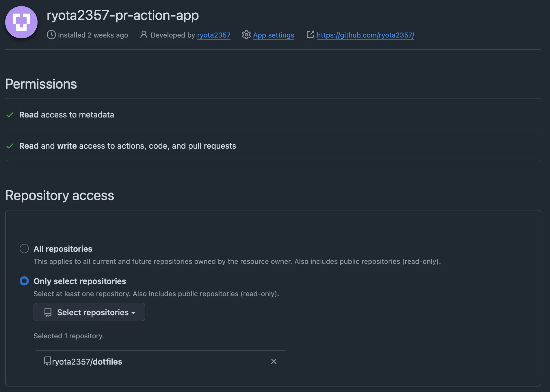Visit the https://github.com/ryota2357/ link
Viewport: 550px width, 392px height.
tap(365, 35)
